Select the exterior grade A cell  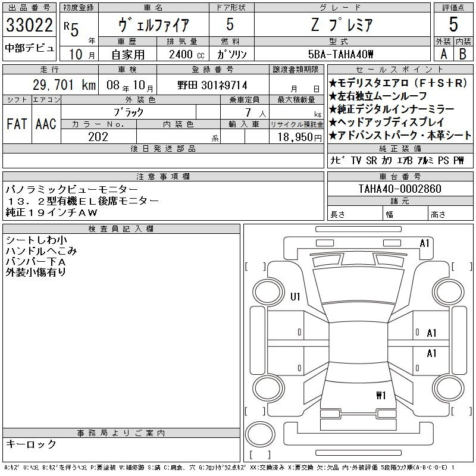(443, 54)
